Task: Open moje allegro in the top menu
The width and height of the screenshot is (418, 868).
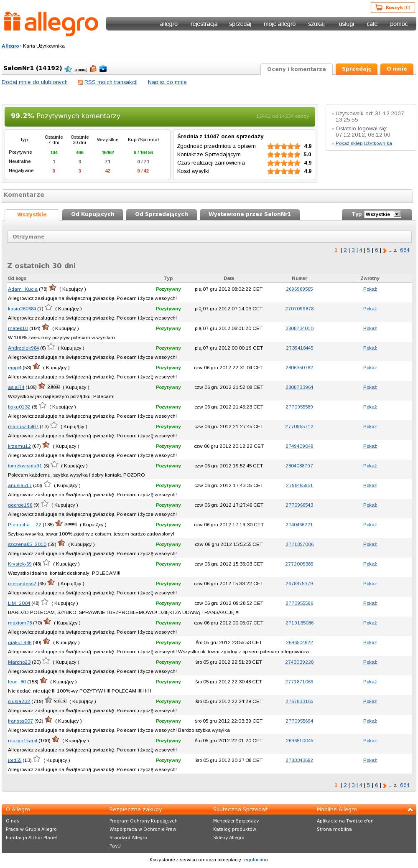Action: coord(280,24)
